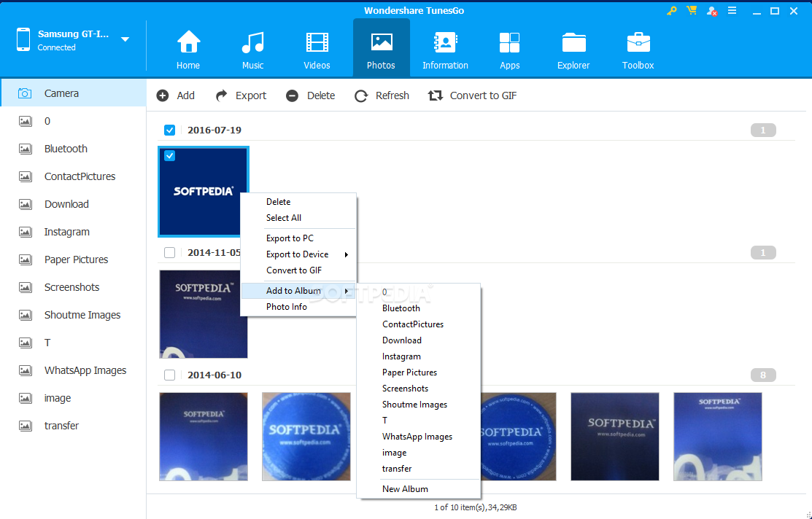Open the Instagram album in sidebar
812x519 pixels.
[x=73, y=232]
